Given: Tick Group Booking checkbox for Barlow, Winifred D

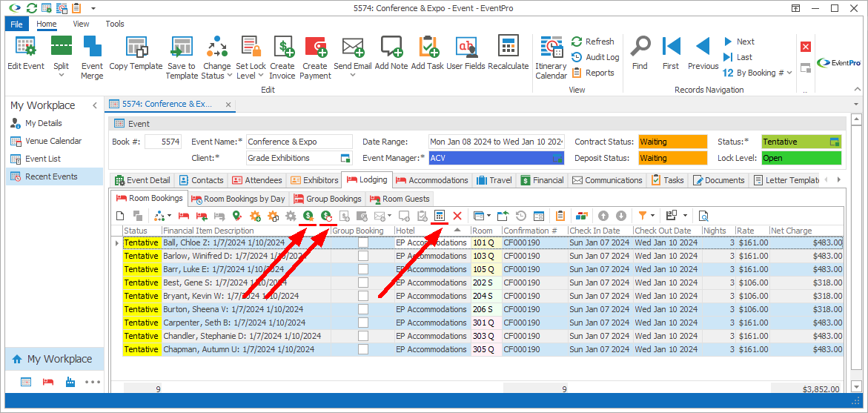Looking at the screenshot, I should (x=363, y=256).
